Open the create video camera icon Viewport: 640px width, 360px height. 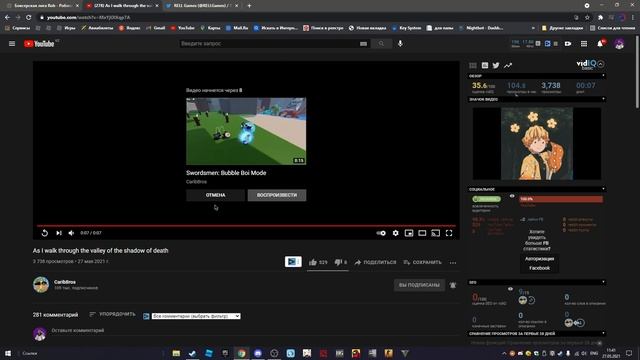[568, 44]
